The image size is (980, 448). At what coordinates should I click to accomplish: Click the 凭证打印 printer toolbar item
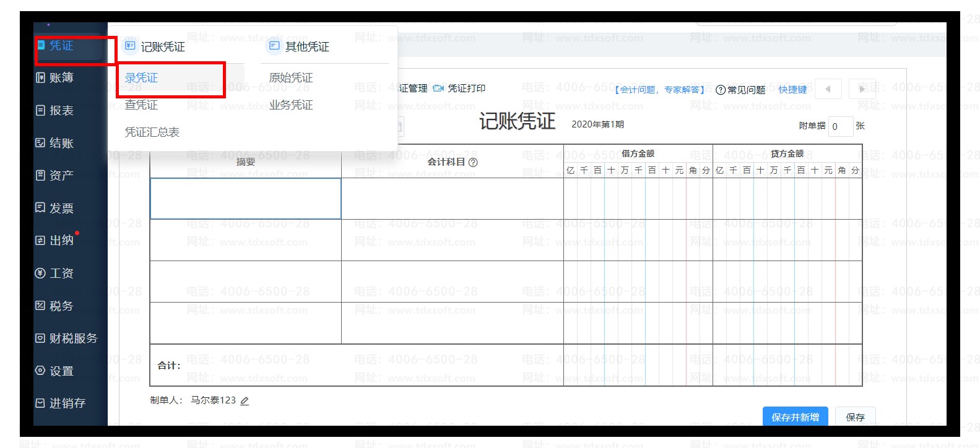tap(459, 88)
